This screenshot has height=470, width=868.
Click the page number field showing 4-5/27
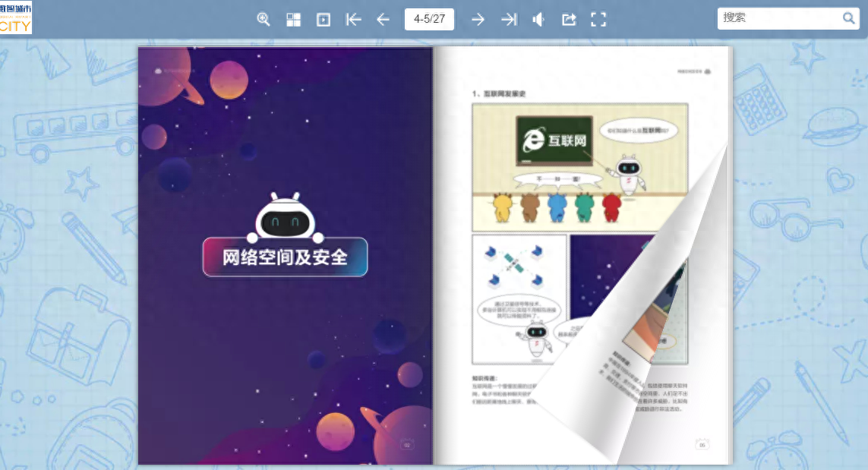pyautogui.click(x=429, y=19)
